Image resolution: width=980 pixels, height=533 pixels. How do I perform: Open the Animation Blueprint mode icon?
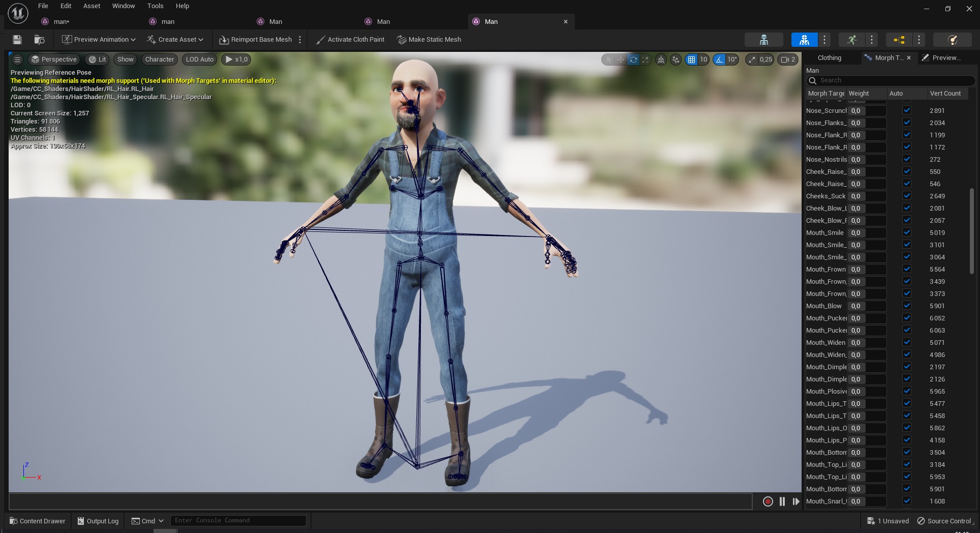pyautogui.click(x=899, y=40)
